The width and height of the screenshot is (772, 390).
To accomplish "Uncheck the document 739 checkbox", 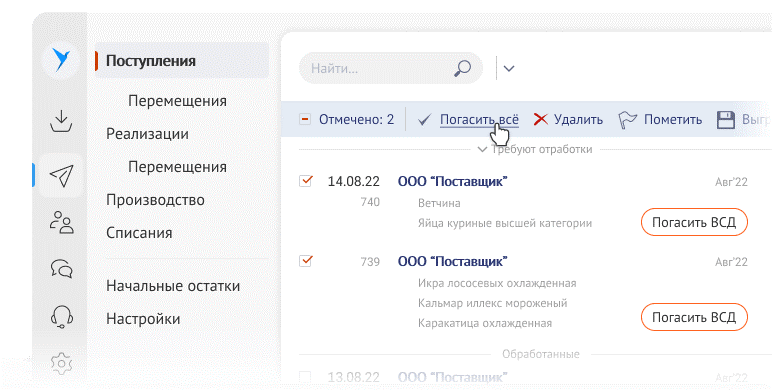I will (306, 260).
